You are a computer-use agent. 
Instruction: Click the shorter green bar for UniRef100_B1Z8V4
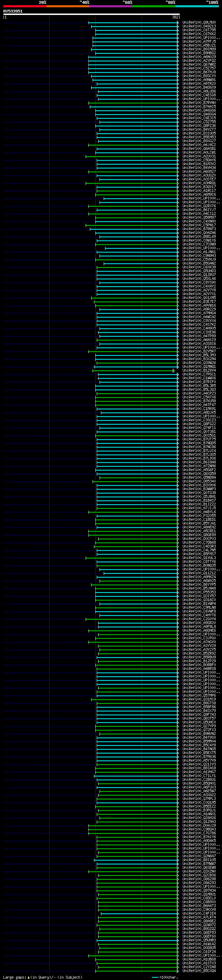click(134, 370)
